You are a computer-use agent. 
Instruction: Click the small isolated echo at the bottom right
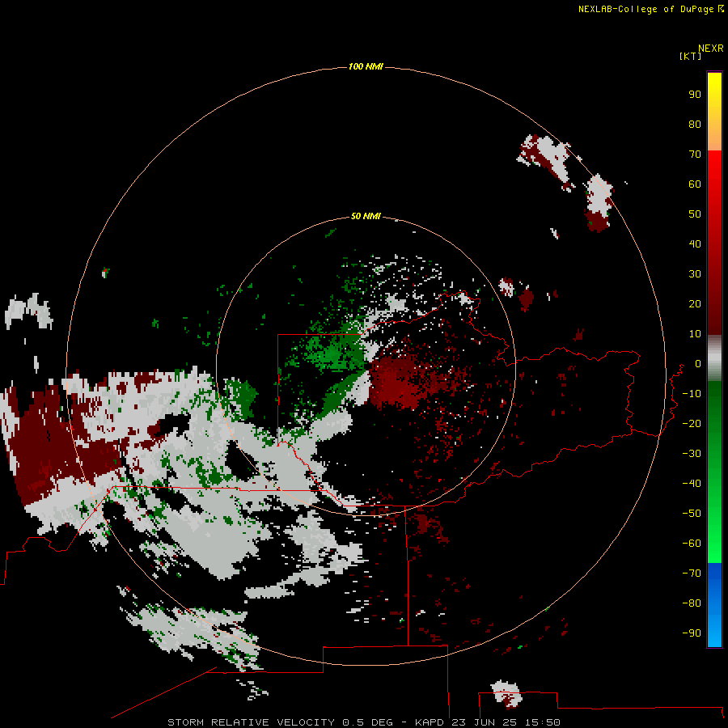pyautogui.click(x=506, y=693)
